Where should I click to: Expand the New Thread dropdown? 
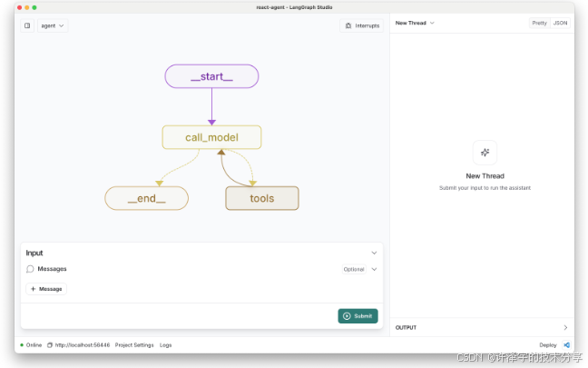pyautogui.click(x=415, y=23)
